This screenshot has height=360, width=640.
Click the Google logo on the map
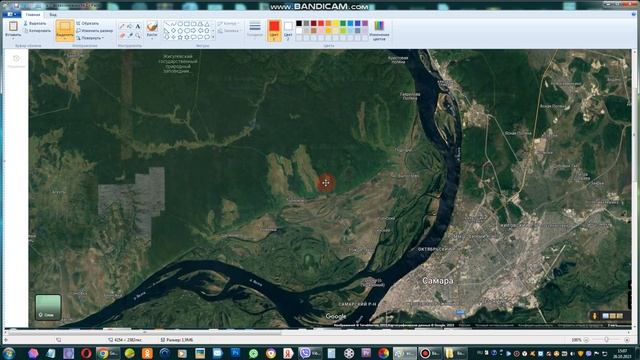tap(336, 316)
